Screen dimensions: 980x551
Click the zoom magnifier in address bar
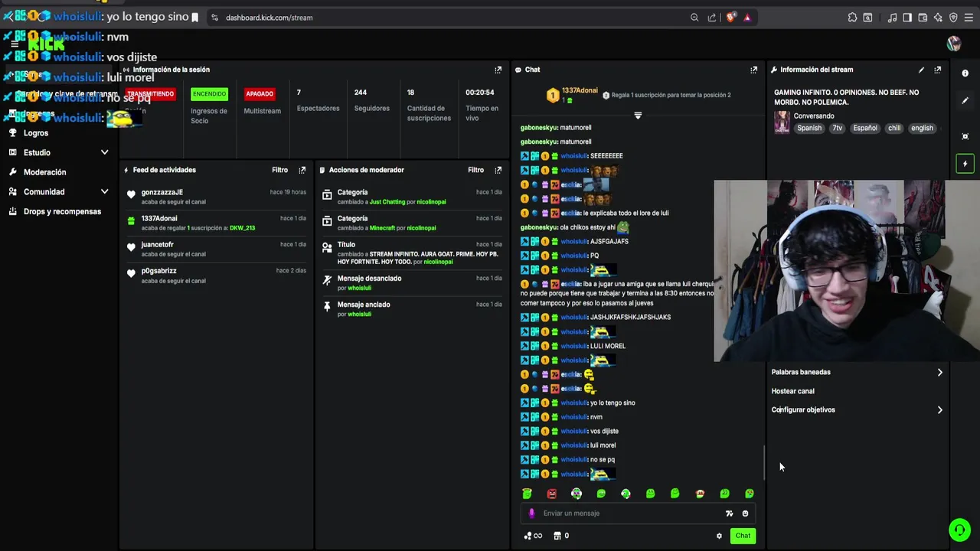(x=694, y=18)
